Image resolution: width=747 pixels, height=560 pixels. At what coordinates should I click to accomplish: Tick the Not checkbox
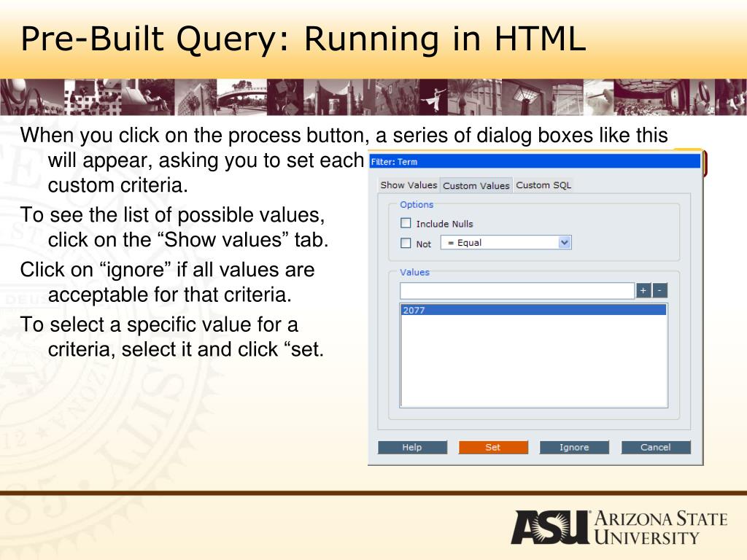tap(406, 243)
